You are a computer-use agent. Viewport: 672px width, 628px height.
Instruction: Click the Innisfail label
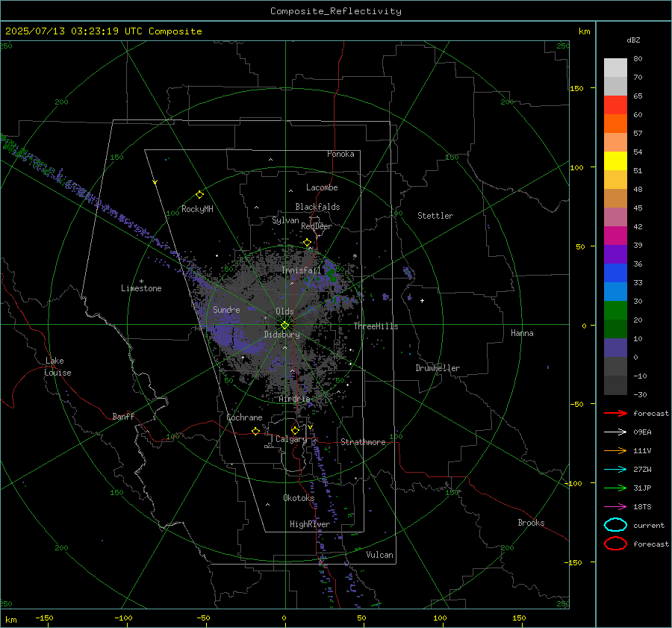pyautogui.click(x=302, y=270)
